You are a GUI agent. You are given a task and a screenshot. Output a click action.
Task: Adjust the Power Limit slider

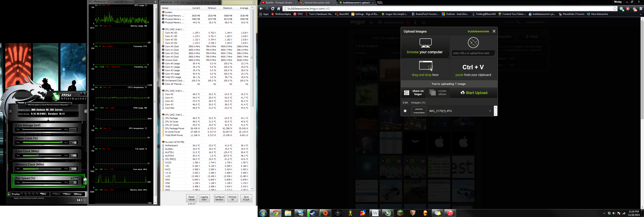pyautogui.click(x=42, y=143)
